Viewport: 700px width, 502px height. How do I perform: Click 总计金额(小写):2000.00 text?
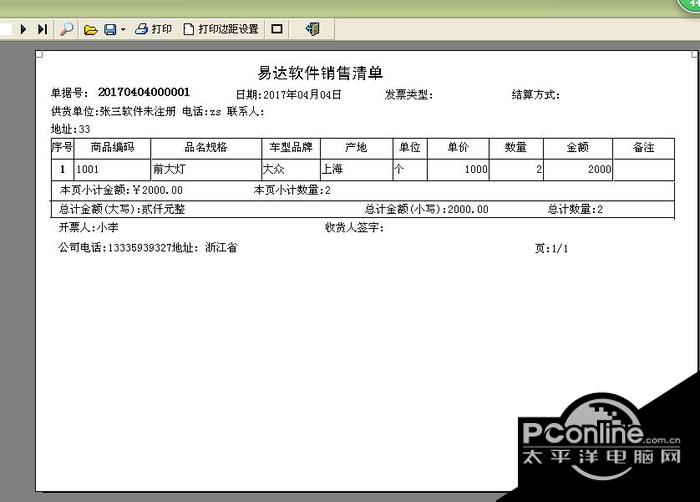(x=426, y=209)
